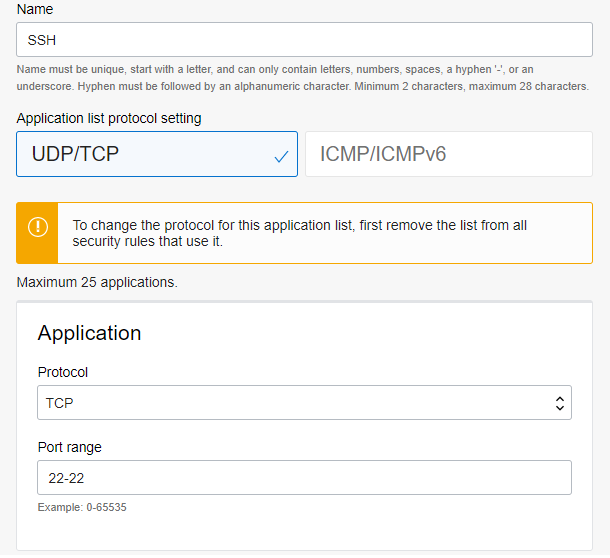The image size is (610, 558).
Task: Click the Port range field with 22-22
Action: (304, 477)
